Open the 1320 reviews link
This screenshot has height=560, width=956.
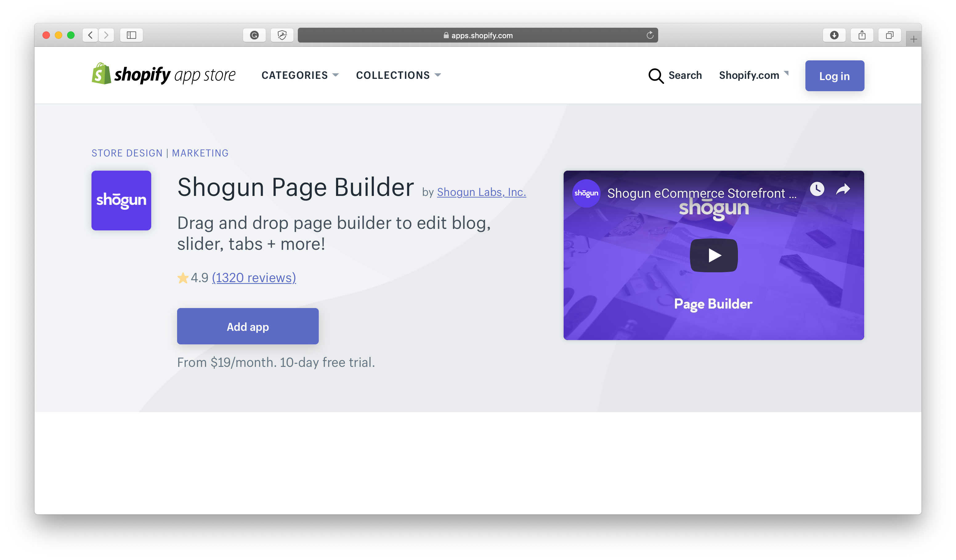pyautogui.click(x=254, y=278)
